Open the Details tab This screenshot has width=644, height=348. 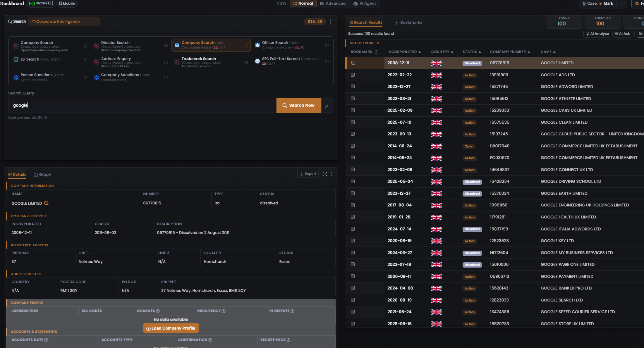click(x=17, y=175)
